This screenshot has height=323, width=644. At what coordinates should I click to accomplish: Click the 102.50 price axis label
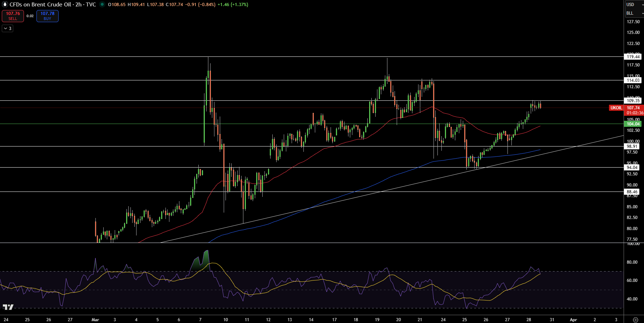pos(633,130)
